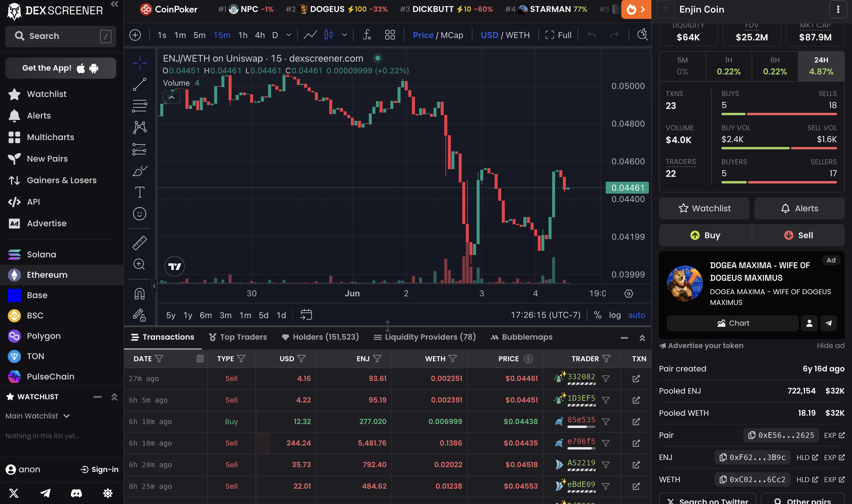
Task: Minimize the transactions panel
Action: (624, 338)
